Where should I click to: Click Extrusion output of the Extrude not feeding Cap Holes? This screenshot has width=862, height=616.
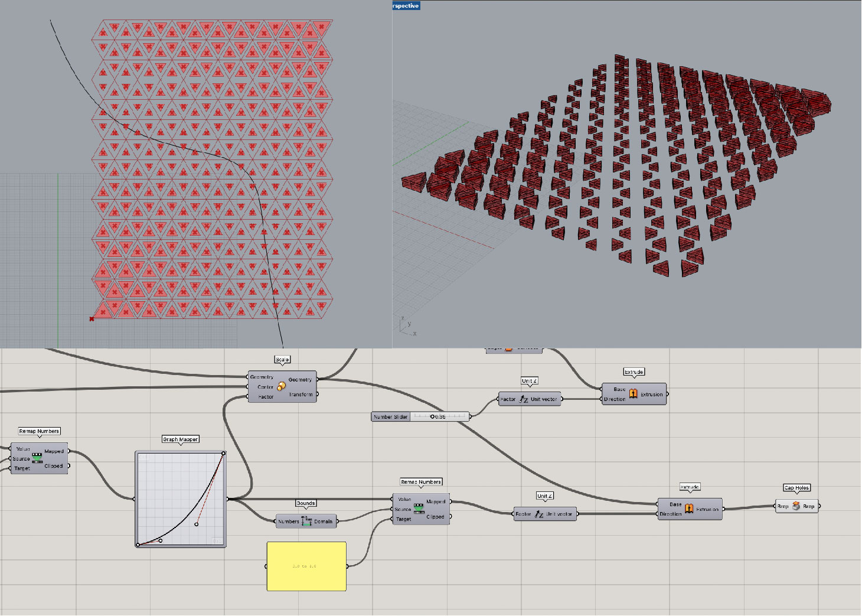click(651, 395)
